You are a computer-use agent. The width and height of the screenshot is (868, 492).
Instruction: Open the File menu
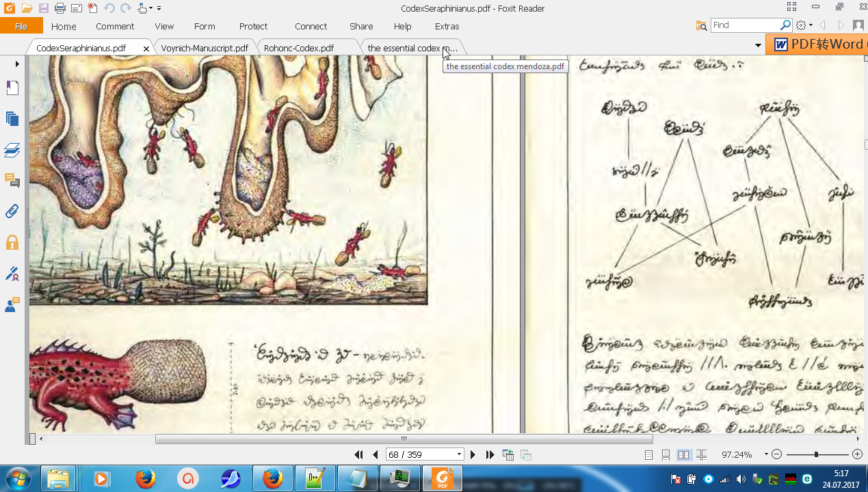pos(21,26)
